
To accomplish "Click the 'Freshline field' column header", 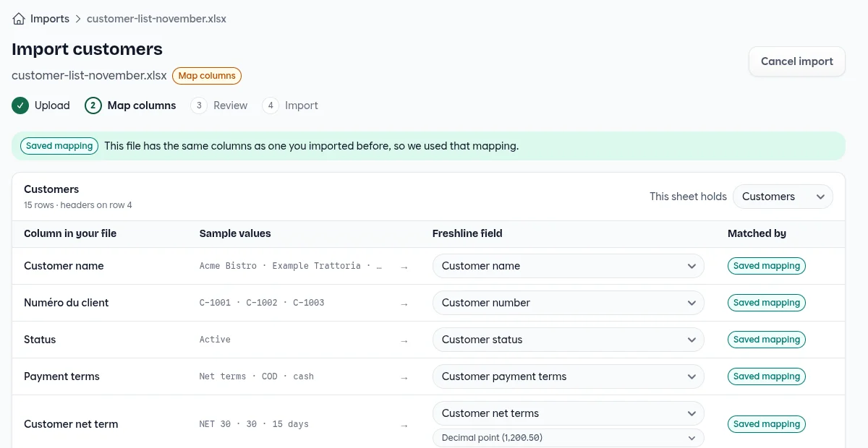I will pos(467,233).
